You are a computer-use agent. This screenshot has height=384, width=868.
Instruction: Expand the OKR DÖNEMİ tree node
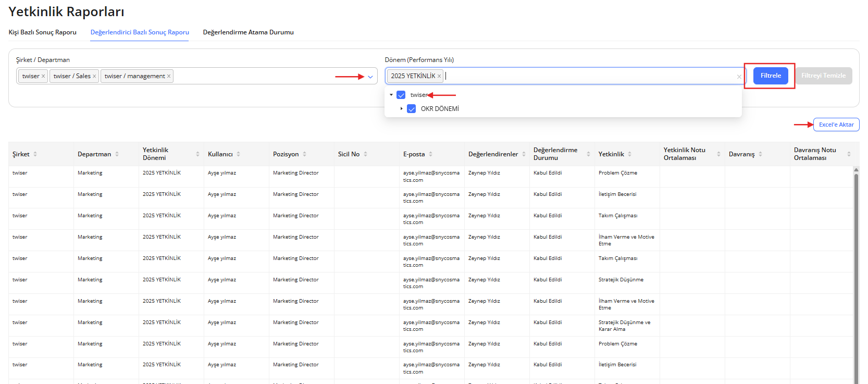[x=402, y=109]
